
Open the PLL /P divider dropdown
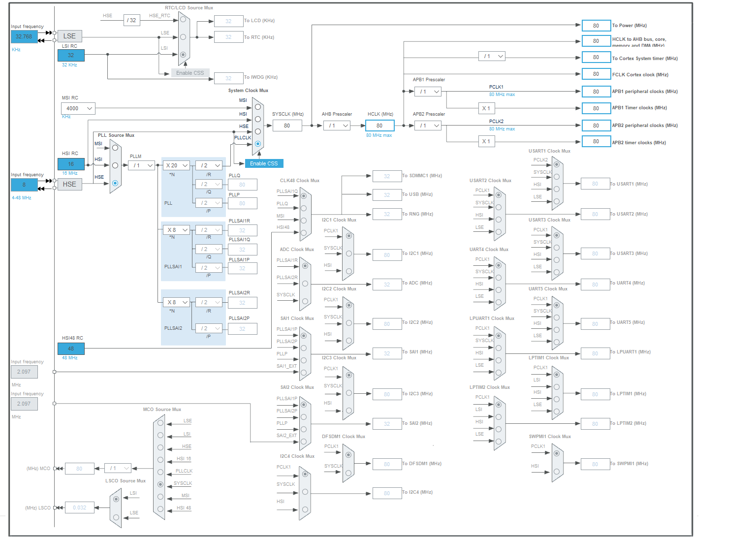pyautogui.click(x=209, y=203)
